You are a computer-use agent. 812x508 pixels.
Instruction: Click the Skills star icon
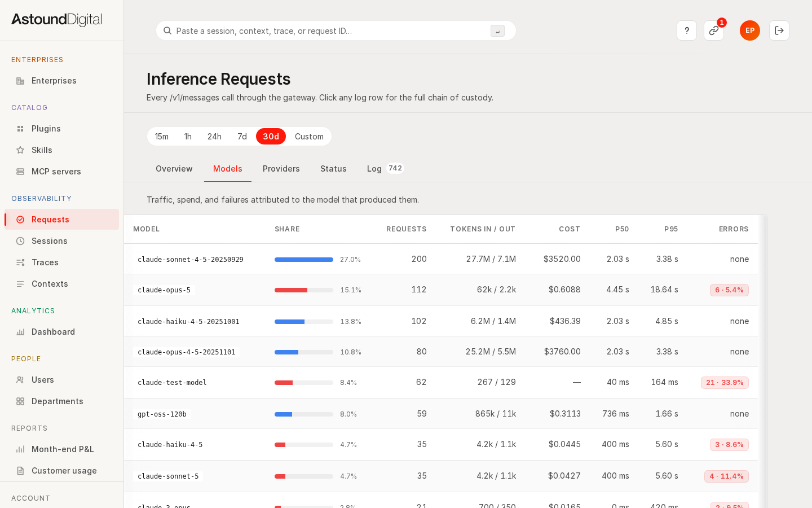click(20, 150)
